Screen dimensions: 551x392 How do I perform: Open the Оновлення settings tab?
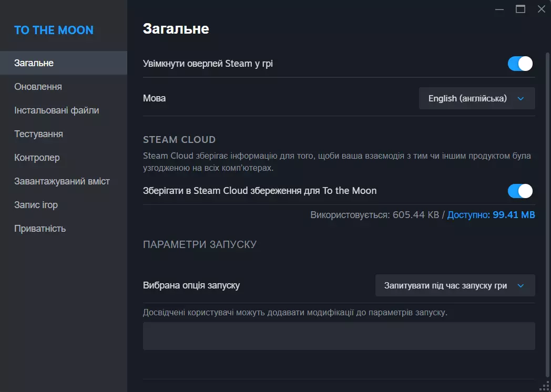(38, 87)
